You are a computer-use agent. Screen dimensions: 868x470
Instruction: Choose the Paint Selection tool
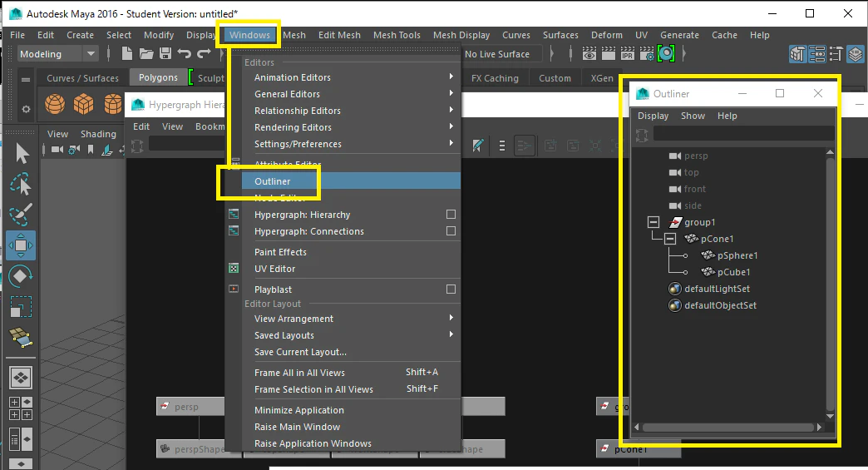tap(21, 215)
